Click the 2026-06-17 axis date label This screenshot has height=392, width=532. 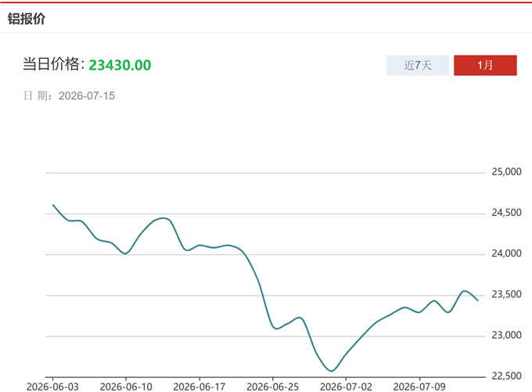(199, 387)
